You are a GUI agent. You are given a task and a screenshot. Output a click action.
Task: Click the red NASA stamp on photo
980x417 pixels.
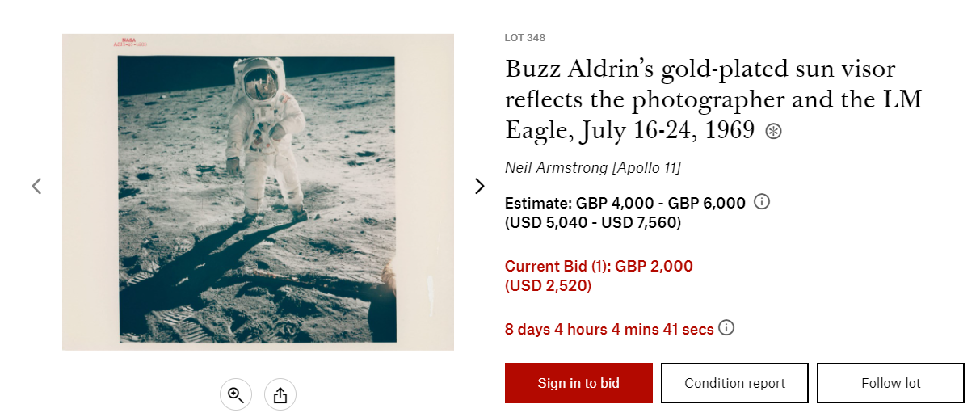129,42
